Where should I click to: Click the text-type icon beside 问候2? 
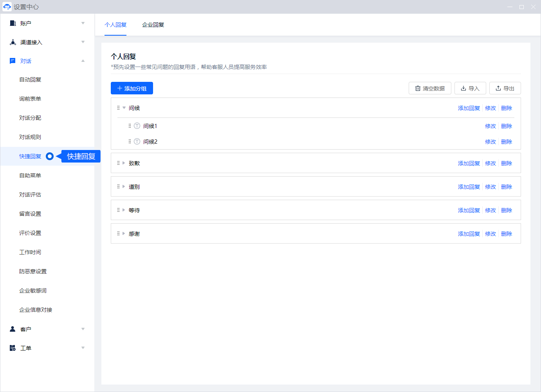pos(137,141)
